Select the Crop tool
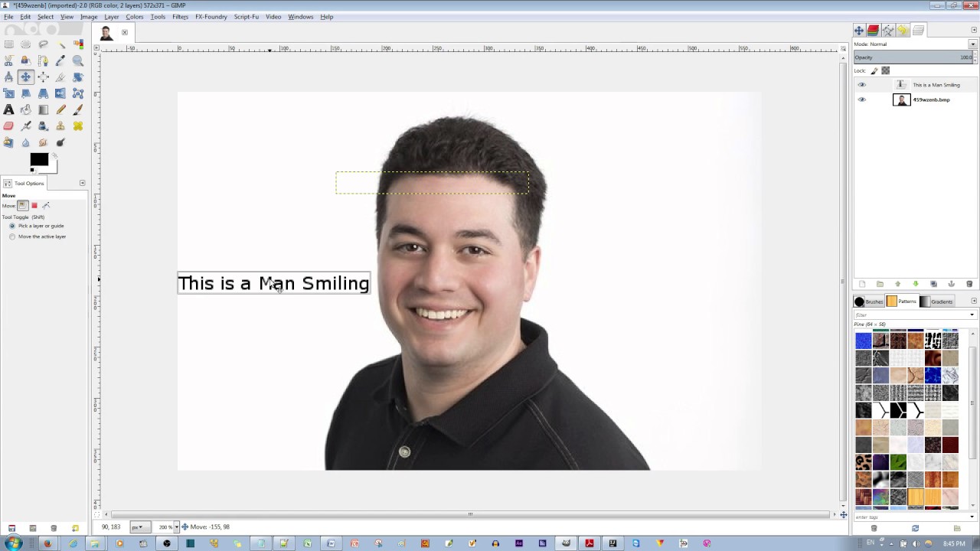The image size is (980, 551). point(60,77)
